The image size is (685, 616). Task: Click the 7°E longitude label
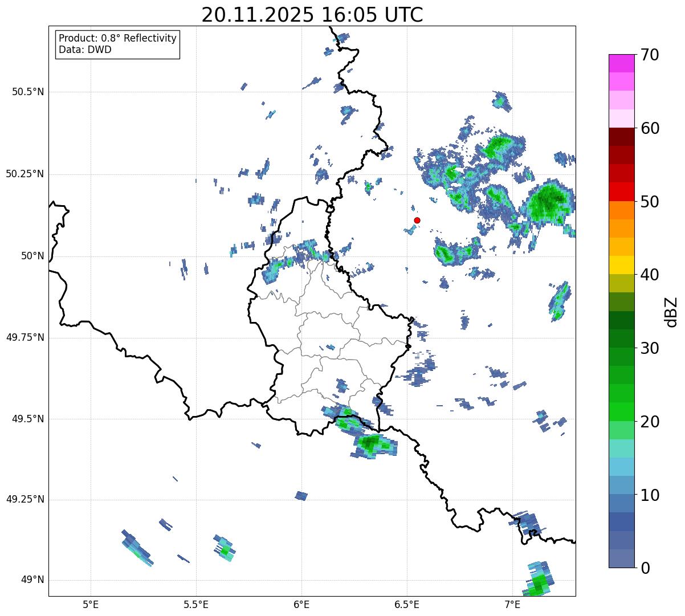[513, 604]
